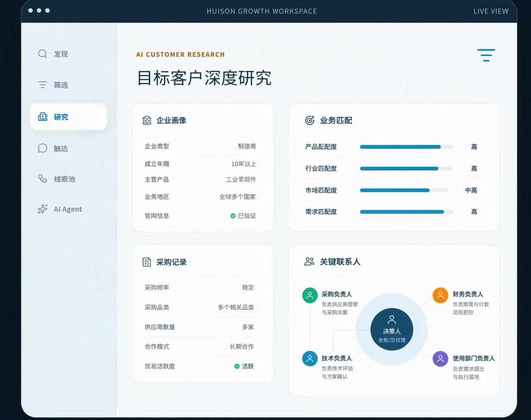Click the 多家 supplier count value
The height and width of the screenshot is (420, 531).
pos(248,327)
